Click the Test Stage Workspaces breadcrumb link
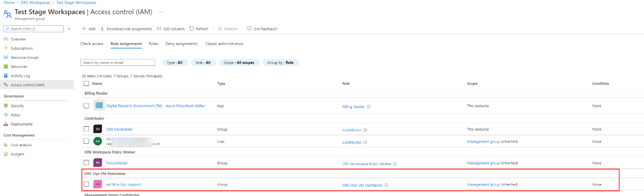 point(76,2)
